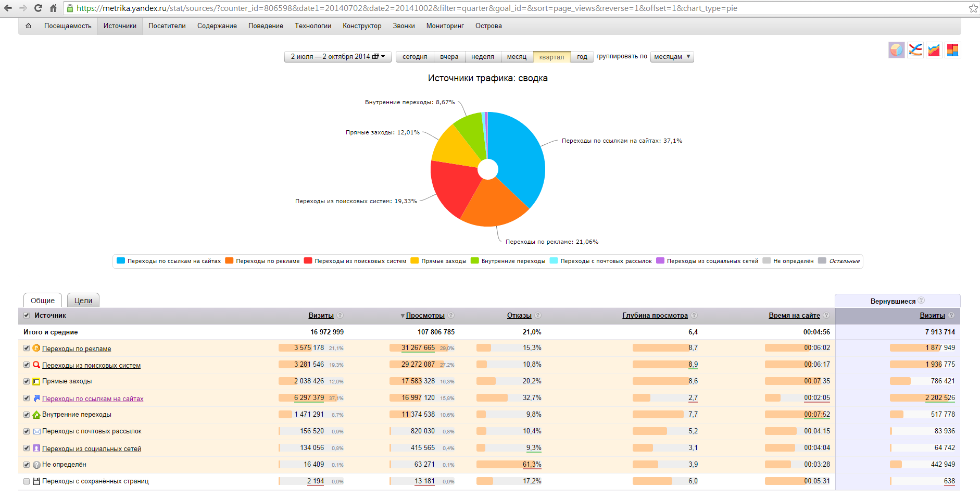Screen dimensions: 980x499
Task: Check Переходы с сохранённых страниц checkbox
Action: point(27,481)
